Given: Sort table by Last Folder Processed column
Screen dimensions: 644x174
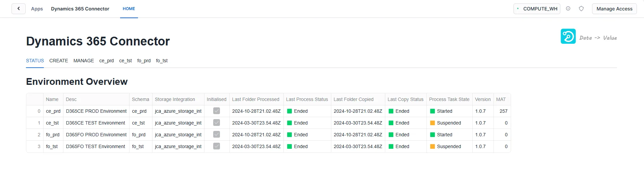Looking at the screenshot, I should coord(255,99).
